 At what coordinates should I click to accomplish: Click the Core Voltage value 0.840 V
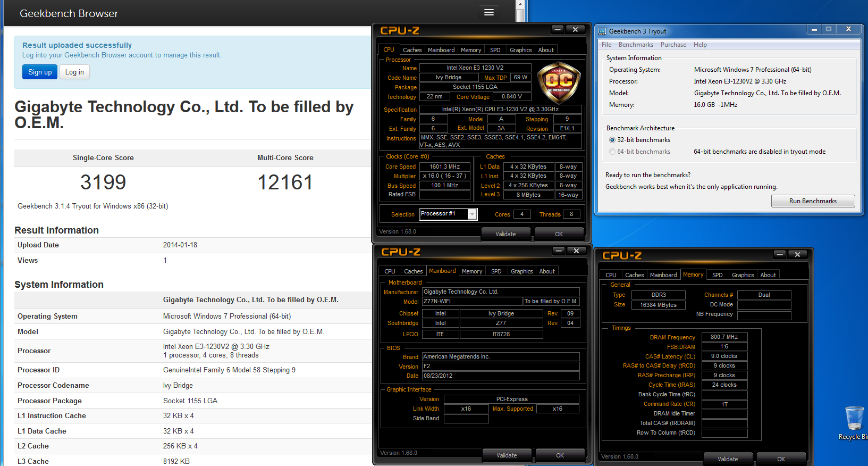(x=512, y=96)
